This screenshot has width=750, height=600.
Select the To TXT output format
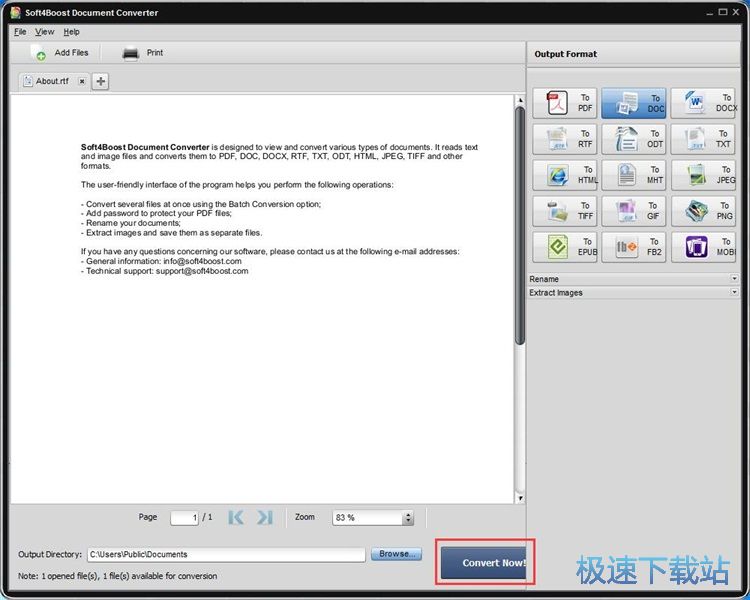point(704,139)
